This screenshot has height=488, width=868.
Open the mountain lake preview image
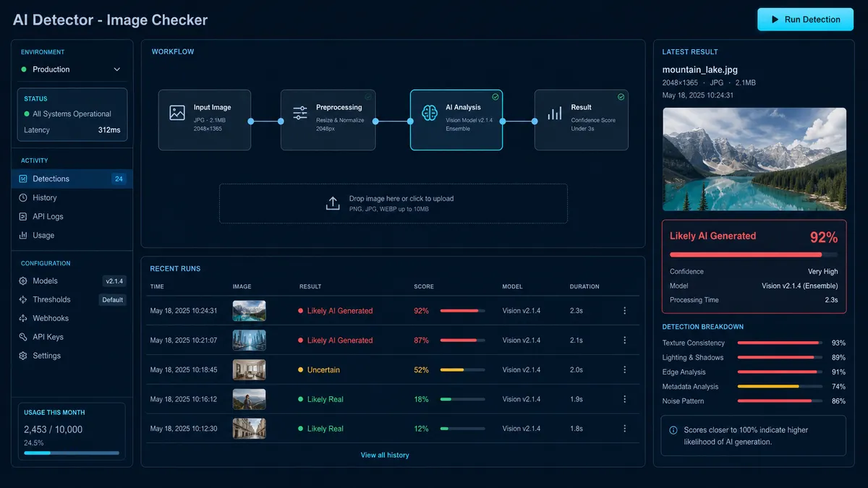pos(754,159)
